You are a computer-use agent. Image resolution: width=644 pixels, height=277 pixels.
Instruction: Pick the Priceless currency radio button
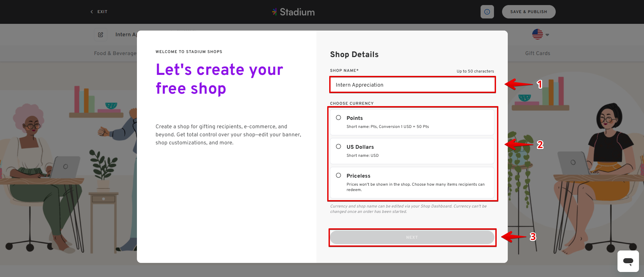(339, 176)
